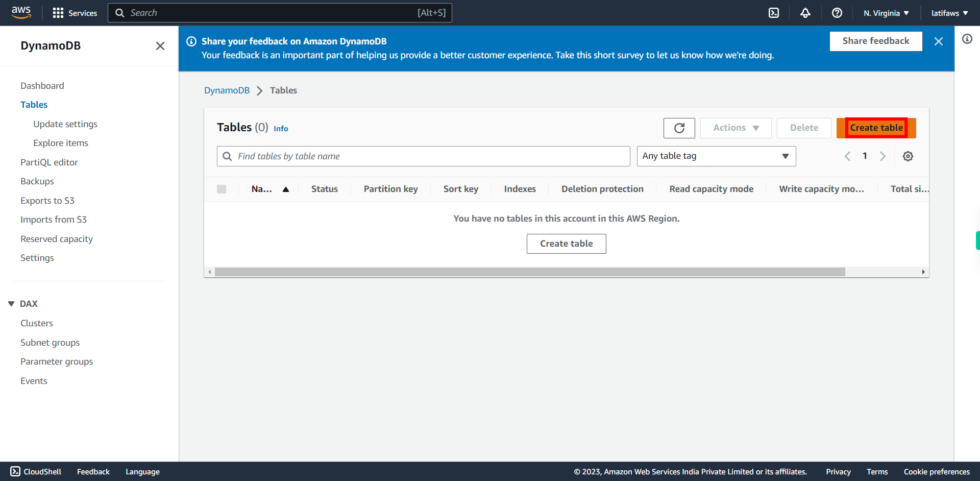Image resolution: width=980 pixels, height=481 pixels.
Task: Open Explore items in sidebar
Action: pyautogui.click(x=61, y=143)
